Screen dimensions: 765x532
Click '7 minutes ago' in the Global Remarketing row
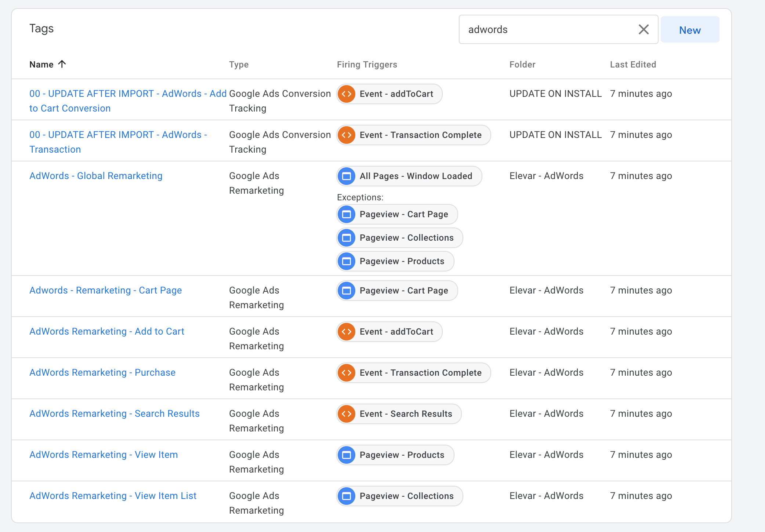click(x=641, y=176)
